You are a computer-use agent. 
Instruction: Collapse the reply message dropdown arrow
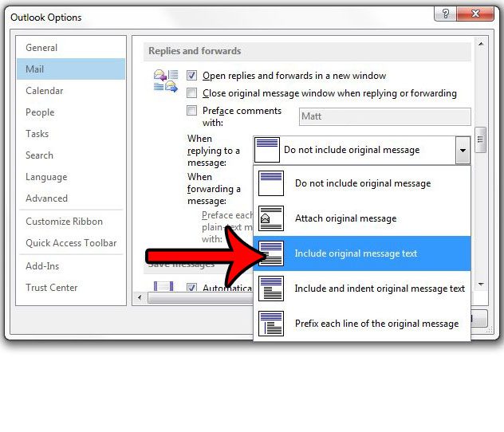tap(463, 150)
